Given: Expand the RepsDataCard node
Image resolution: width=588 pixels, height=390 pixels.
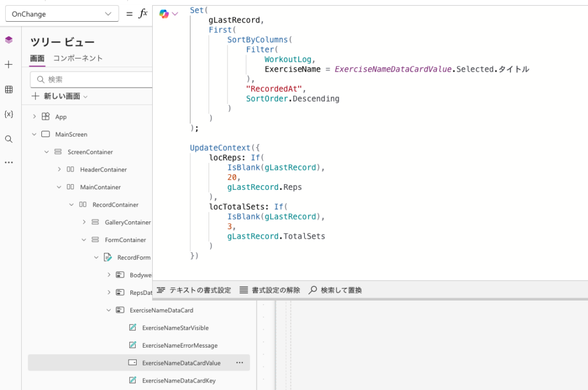Looking at the screenshot, I should click(x=109, y=292).
